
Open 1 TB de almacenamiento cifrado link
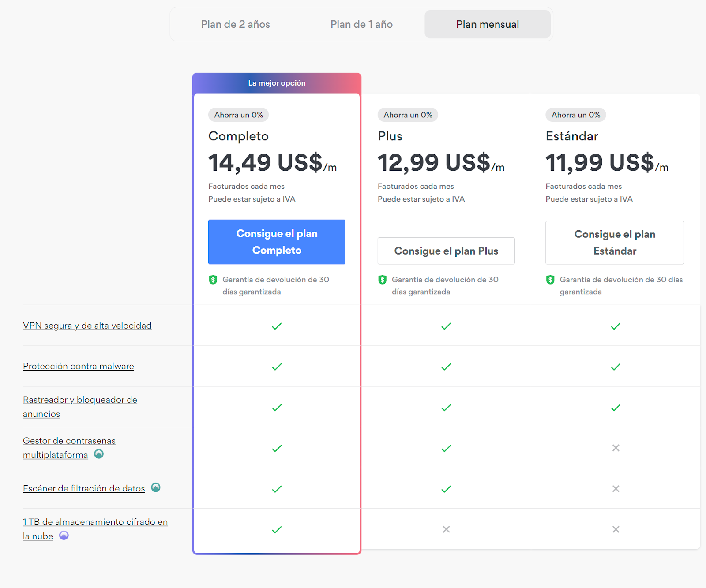pos(95,529)
